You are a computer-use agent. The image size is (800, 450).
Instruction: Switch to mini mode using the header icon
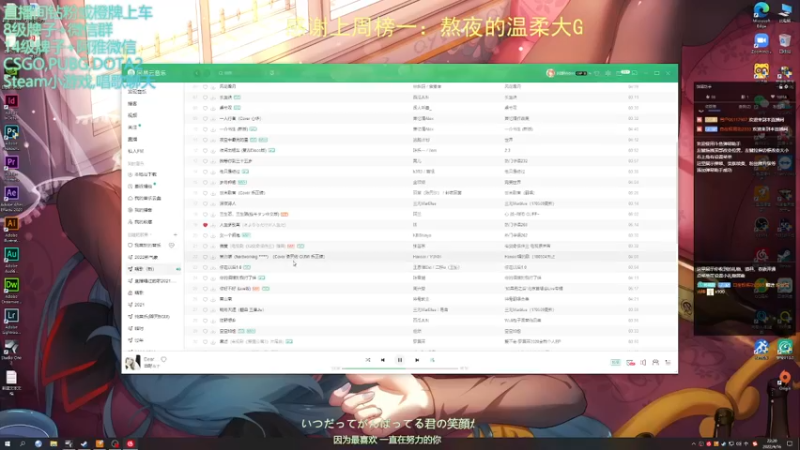click(x=635, y=73)
